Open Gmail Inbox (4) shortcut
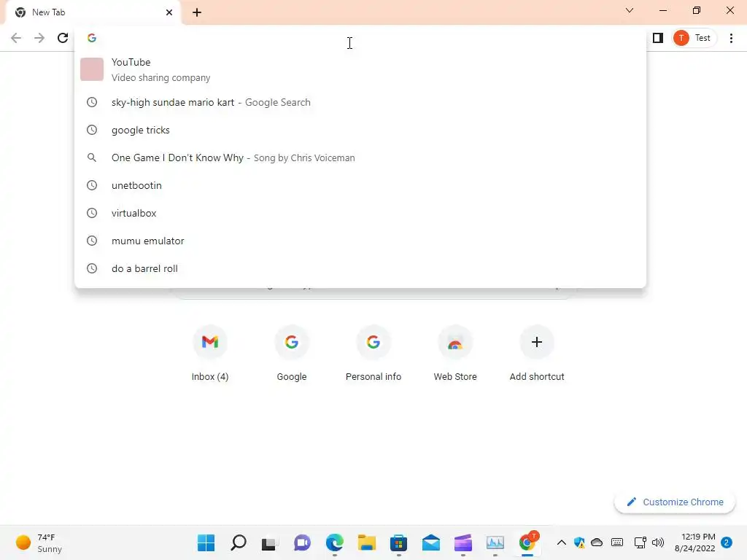The width and height of the screenshot is (747, 560). pyautogui.click(x=210, y=354)
